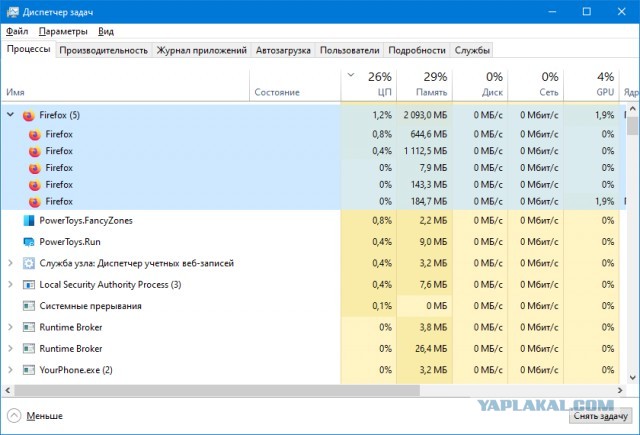
Task: Sort by the GPU 4% column header
Action: coord(591,86)
